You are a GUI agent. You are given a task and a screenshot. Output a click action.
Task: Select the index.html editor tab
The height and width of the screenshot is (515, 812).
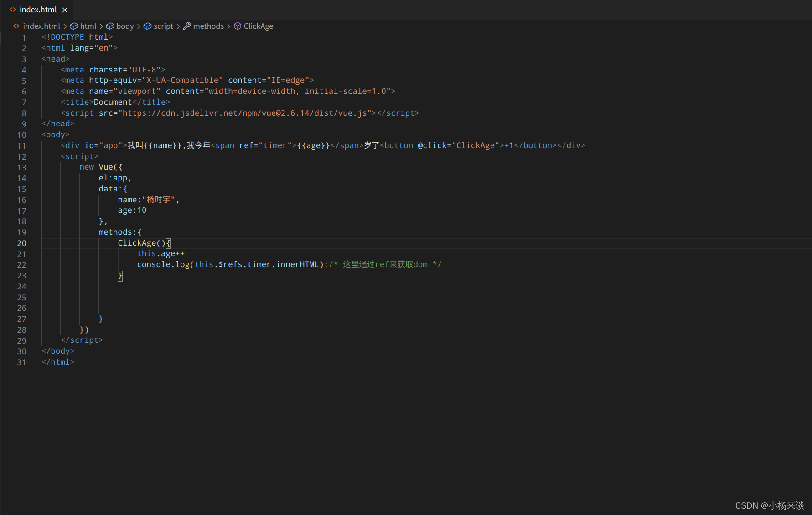pyautogui.click(x=37, y=9)
